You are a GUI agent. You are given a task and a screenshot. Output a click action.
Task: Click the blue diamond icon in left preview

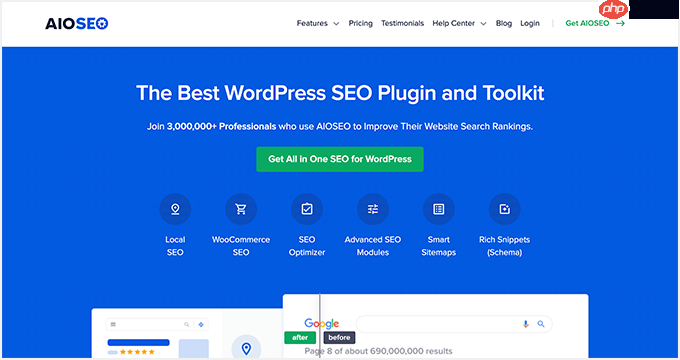tap(201, 324)
